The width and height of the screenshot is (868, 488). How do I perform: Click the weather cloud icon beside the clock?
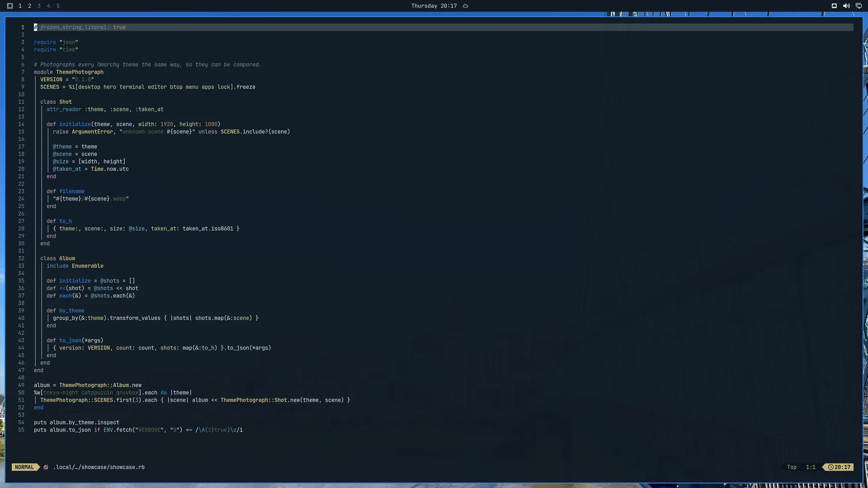465,6
